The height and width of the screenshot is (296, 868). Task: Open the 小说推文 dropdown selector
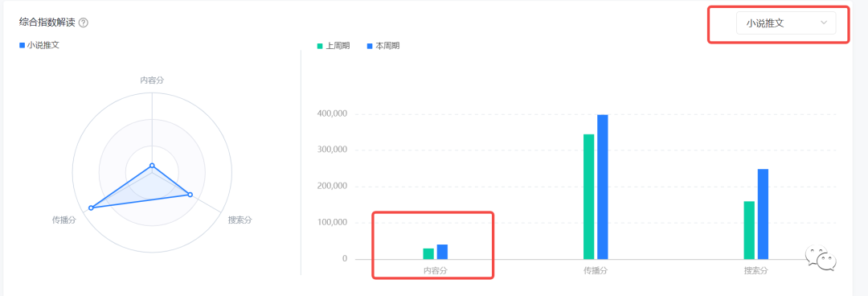coord(785,23)
